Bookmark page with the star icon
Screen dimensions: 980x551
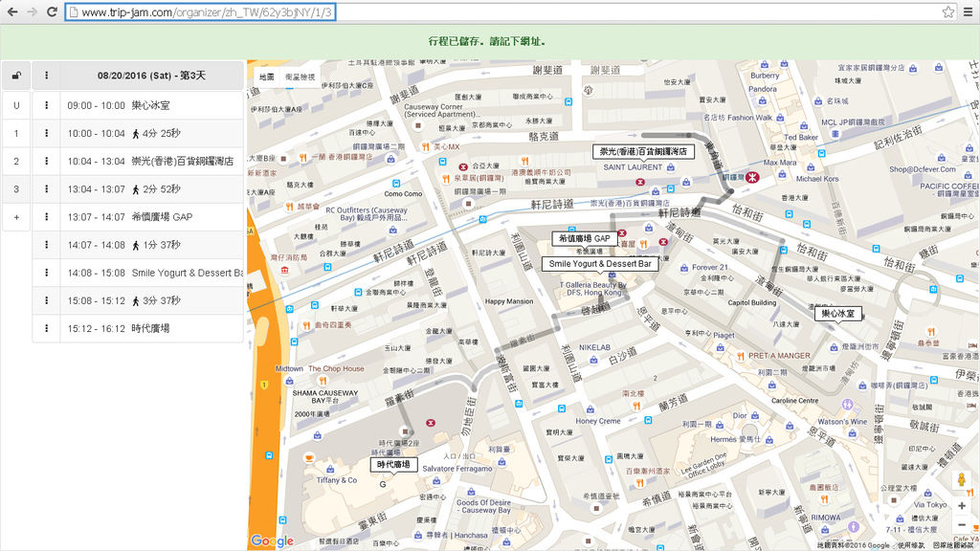pos(948,11)
